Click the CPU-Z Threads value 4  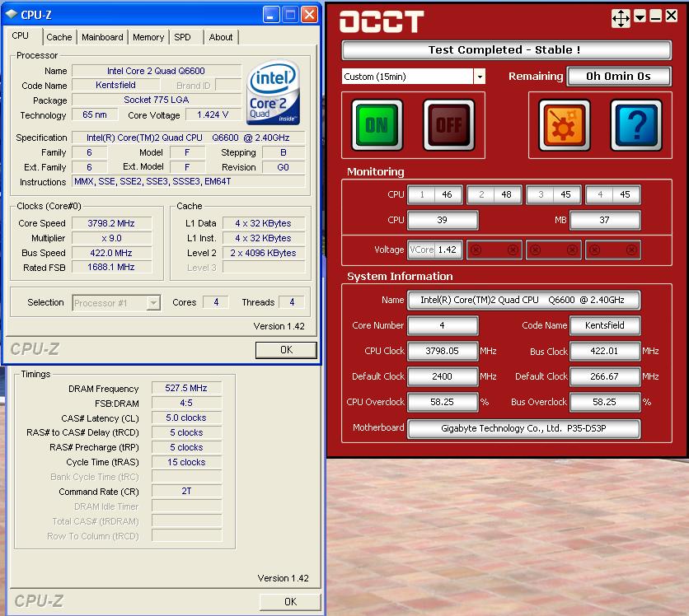point(292,302)
